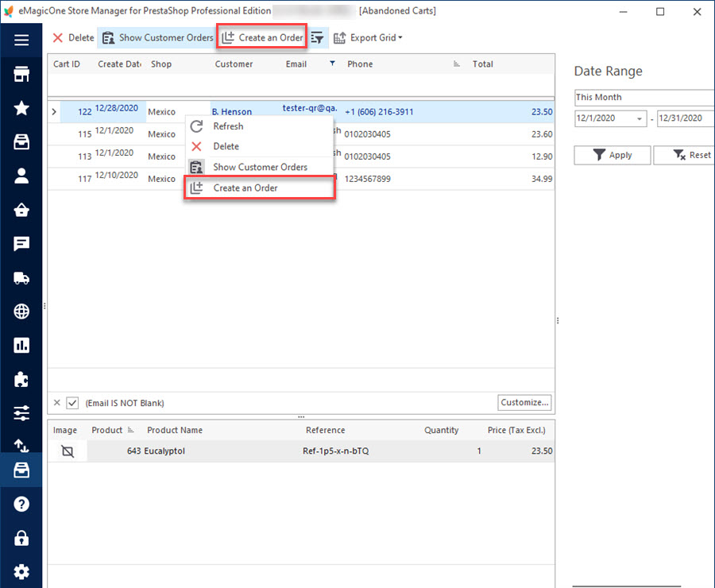Sort by the Total column header
The image size is (715, 588).
[x=482, y=64]
